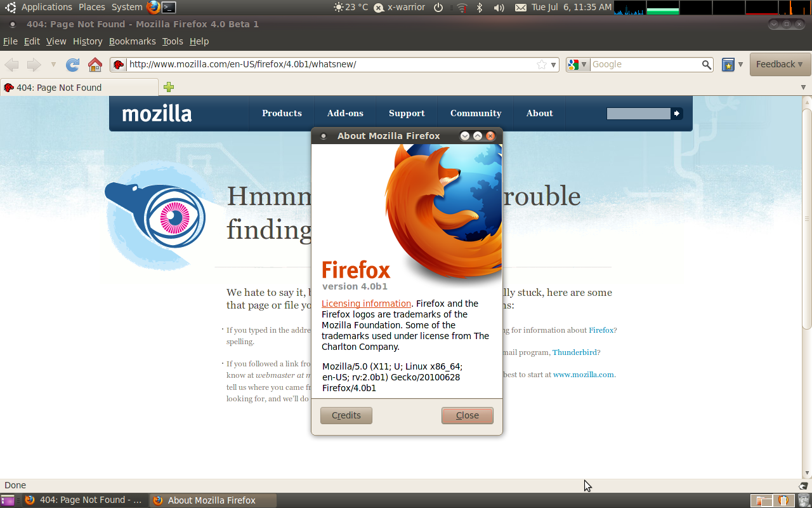The width and height of the screenshot is (812, 508).
Task: Open a new tab with plus icon
Action: click(169, 87)
